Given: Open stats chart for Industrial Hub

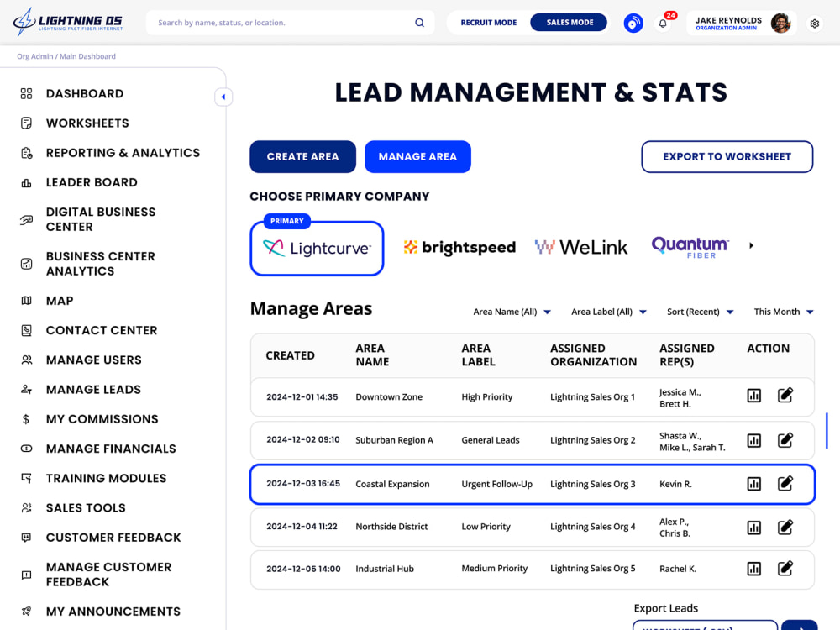Looking at the screenshot, I should point(753,569).
